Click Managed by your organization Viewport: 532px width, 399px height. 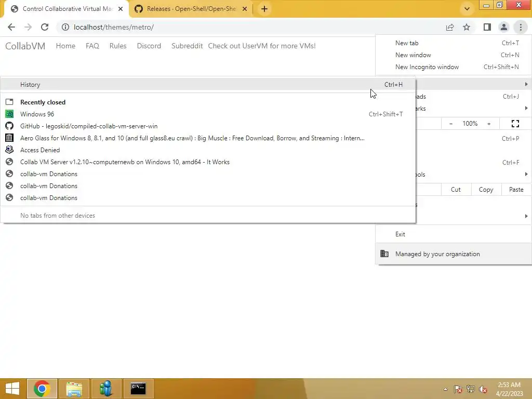454,254
